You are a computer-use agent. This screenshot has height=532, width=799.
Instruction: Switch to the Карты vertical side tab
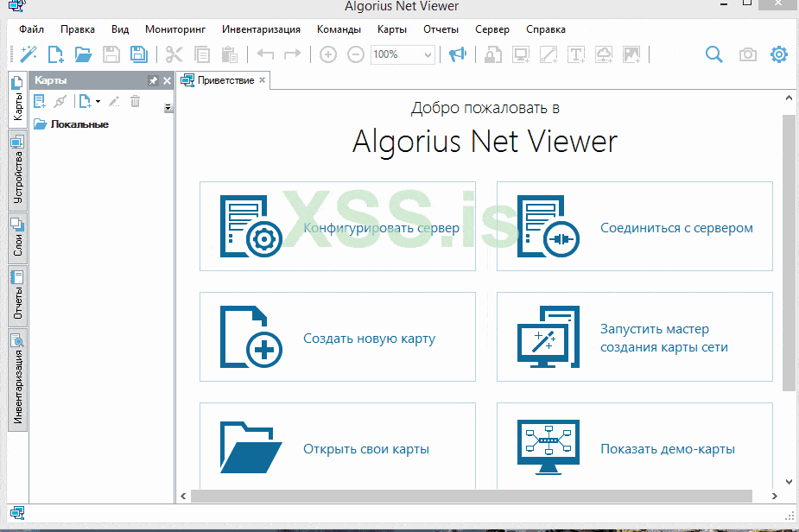pyautogui.click(x=18, y=99)
